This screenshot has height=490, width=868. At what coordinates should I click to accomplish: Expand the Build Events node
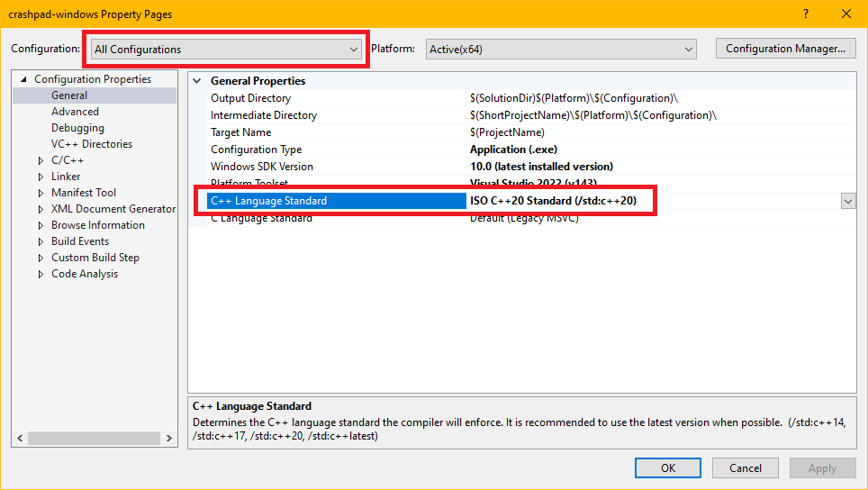pyautogui.click(x=41, y=241)
